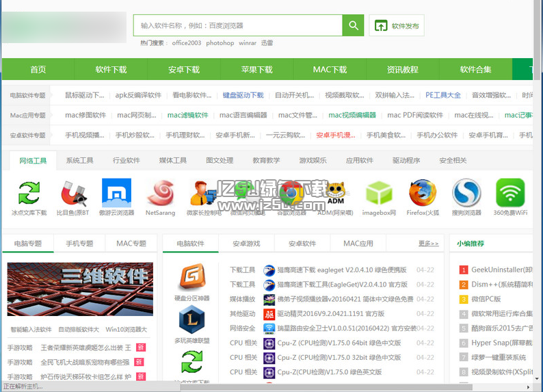This screenshot has height=392, width=543.
Task: Click the green search magnifier button
Action: (x=353, y=25)
